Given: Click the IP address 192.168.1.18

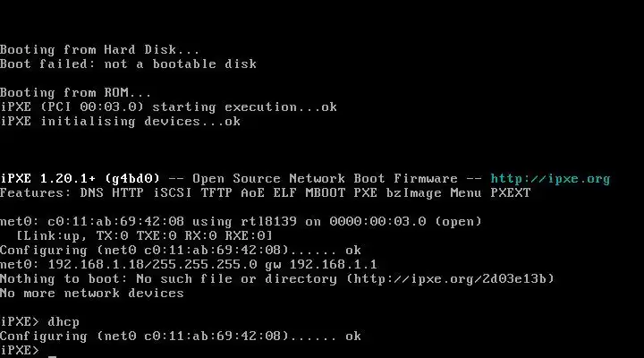Looking at the screenshot, I should coord(88,264).
